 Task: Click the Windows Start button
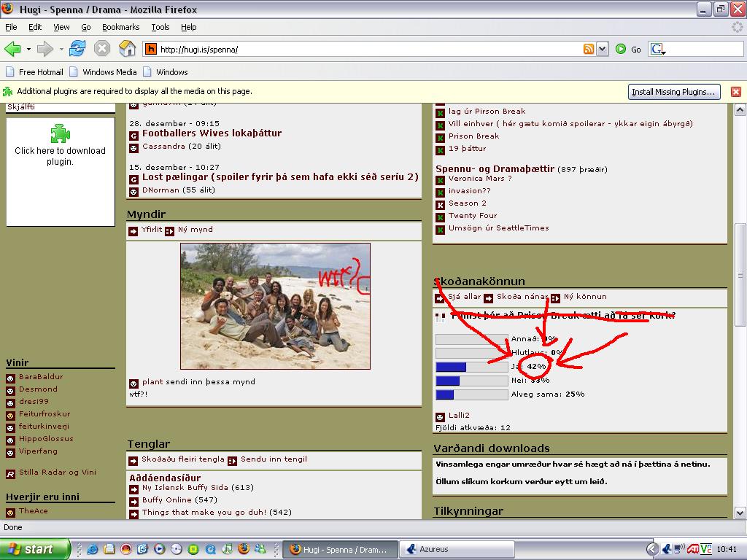tap(34, 549)
